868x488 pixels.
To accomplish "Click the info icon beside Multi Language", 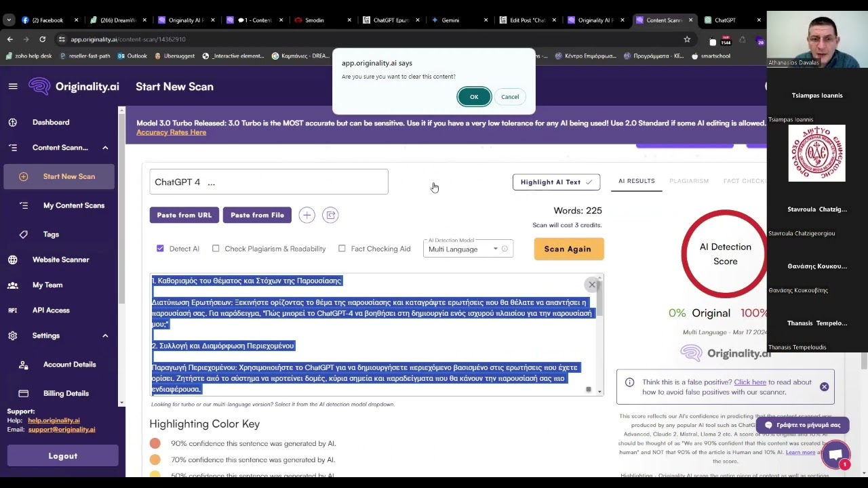I will (505, 249).
